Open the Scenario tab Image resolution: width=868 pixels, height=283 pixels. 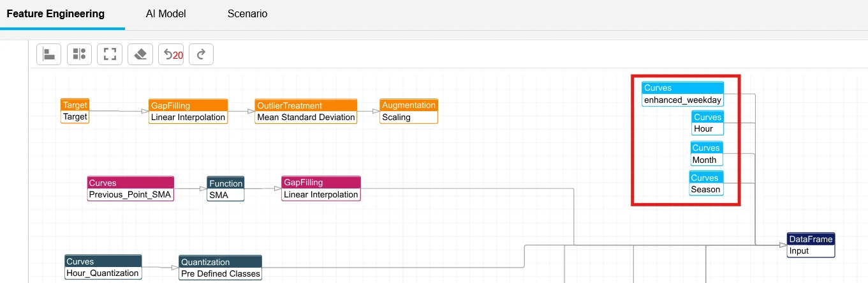tap(247, 13)
